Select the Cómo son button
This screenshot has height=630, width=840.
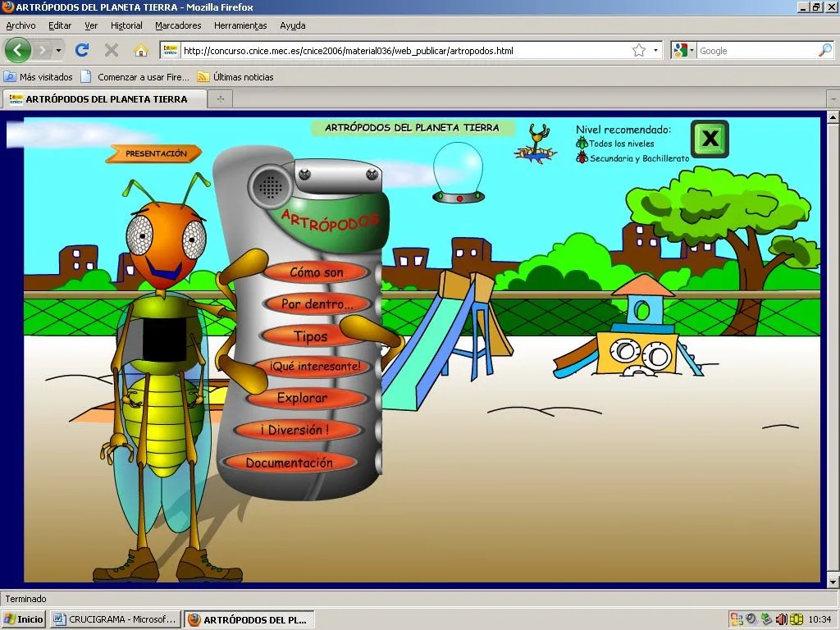(317, 272)
